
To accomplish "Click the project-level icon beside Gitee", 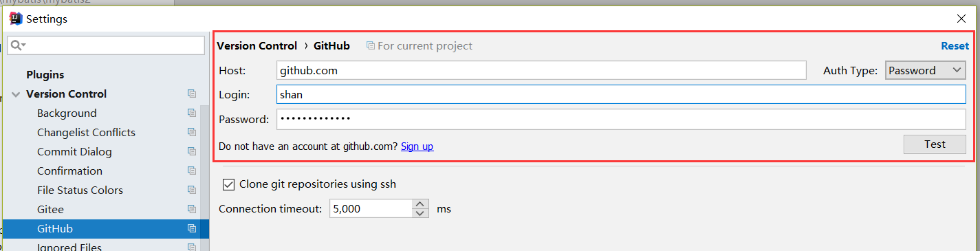I will 192,209.
